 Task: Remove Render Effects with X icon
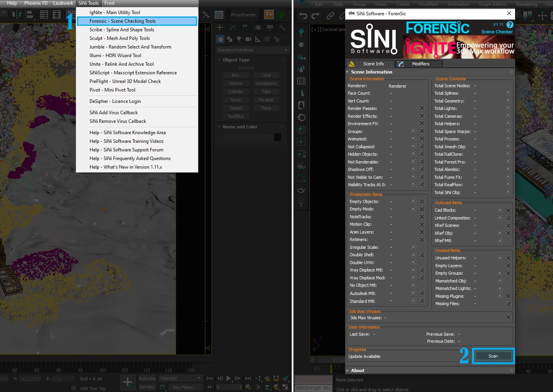pyautogui.click(x=422, y=116)
